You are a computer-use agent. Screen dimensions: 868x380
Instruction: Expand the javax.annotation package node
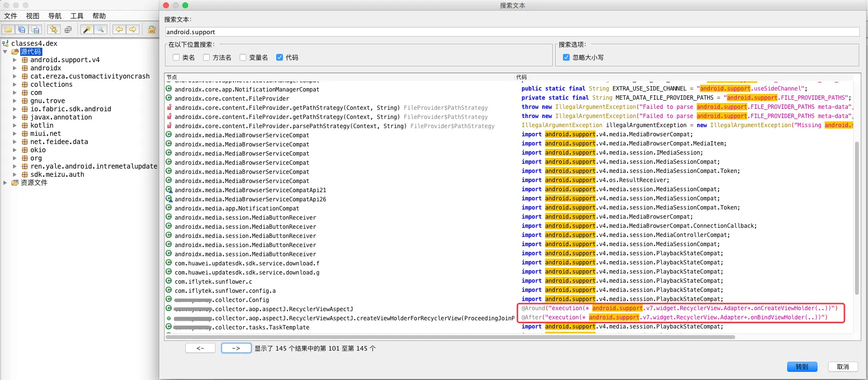coord(15,117)
